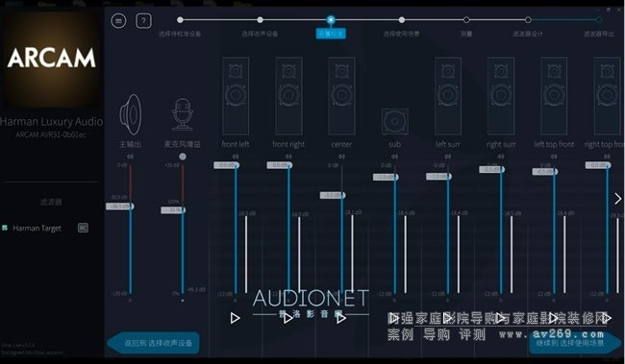Viewport: 625px width, 364px height.
Task: Click the microphone gain icon
Action: 183,114
